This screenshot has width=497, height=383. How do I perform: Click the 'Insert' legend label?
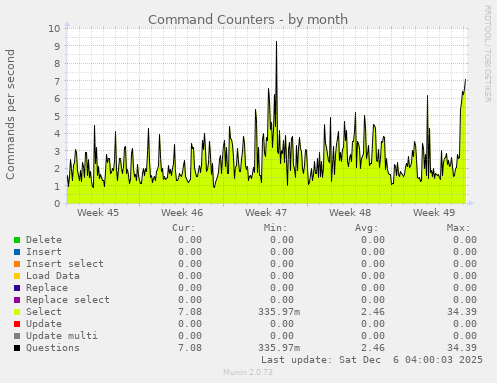point(44,252)
